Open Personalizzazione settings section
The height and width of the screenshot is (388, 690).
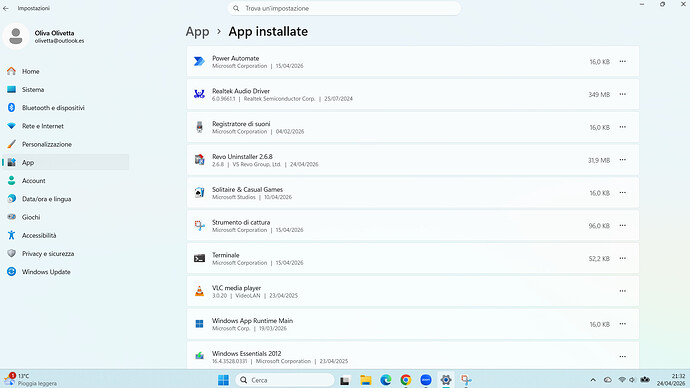point(66,144)
